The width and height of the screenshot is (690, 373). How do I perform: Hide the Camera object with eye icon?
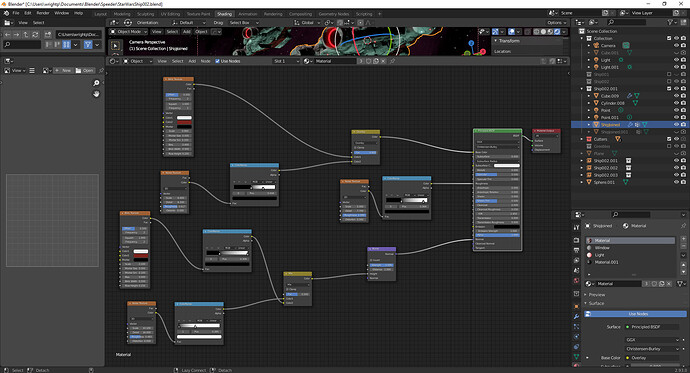coord(677,45)
